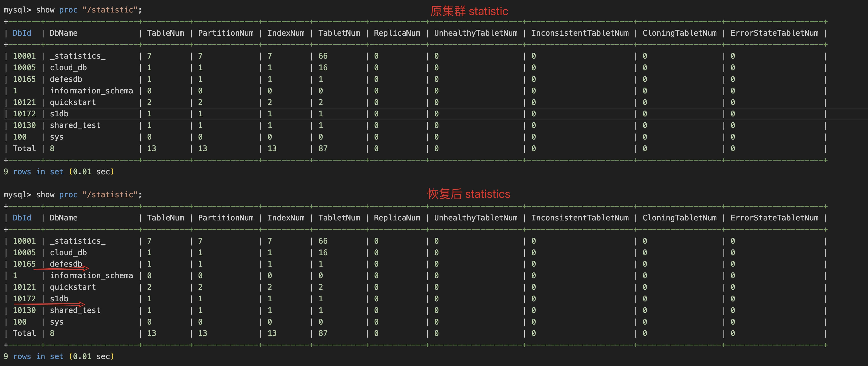Click ReplicaNum header in the second table

coord(397,218)
